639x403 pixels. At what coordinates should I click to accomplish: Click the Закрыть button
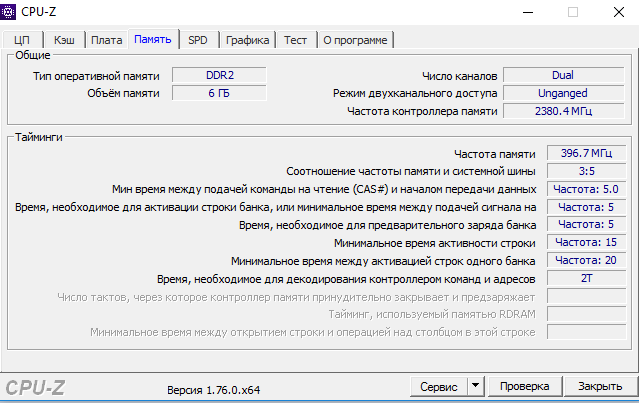click(600, 386)
